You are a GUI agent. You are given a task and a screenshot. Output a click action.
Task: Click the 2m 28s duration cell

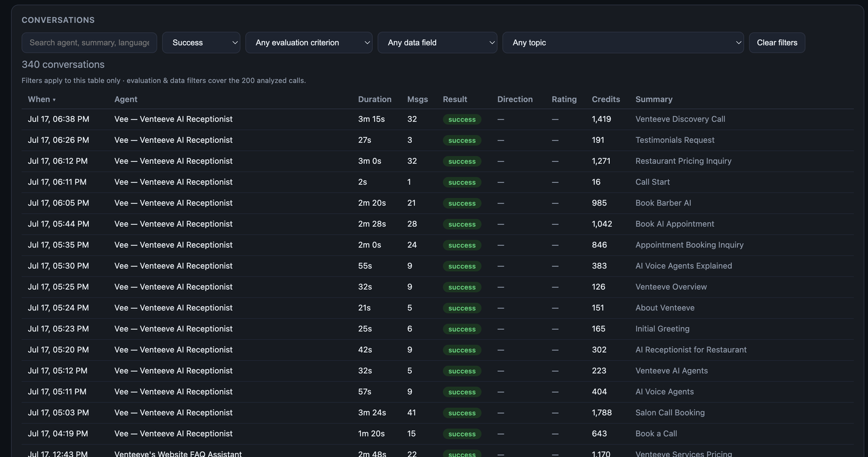[x=372, y=224]
